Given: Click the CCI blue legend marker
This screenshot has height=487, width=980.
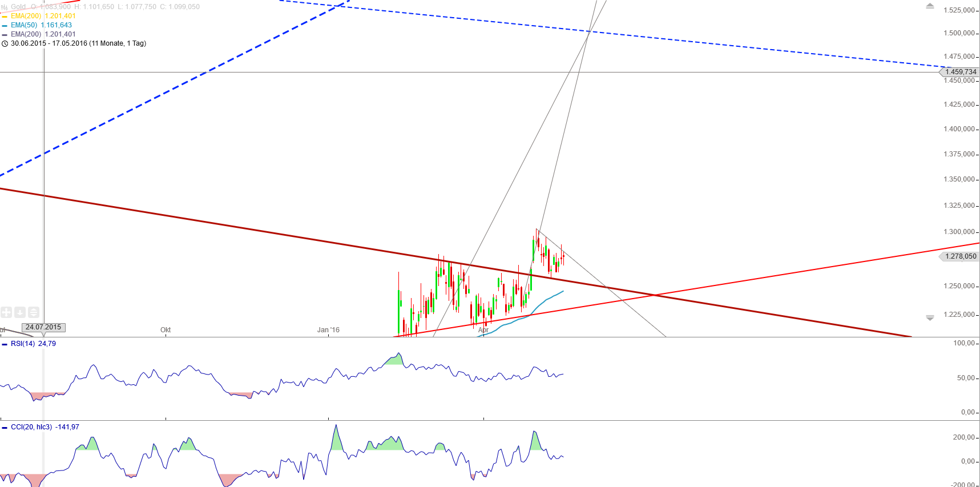Looking at the screenshot, I should [5, 428].
